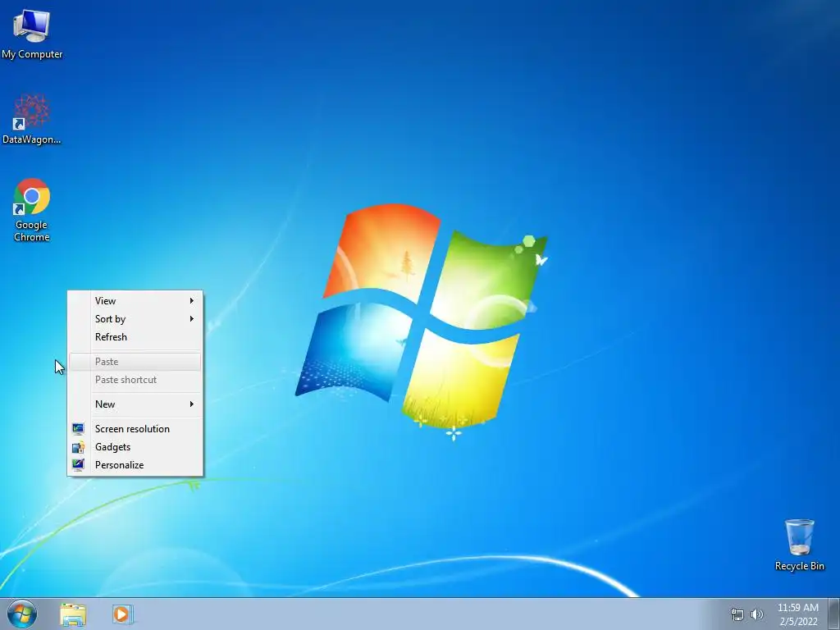This screenshot has width=840, height=630.
Task: Click the Show desktop button at taskbar end
Action: 834,614
